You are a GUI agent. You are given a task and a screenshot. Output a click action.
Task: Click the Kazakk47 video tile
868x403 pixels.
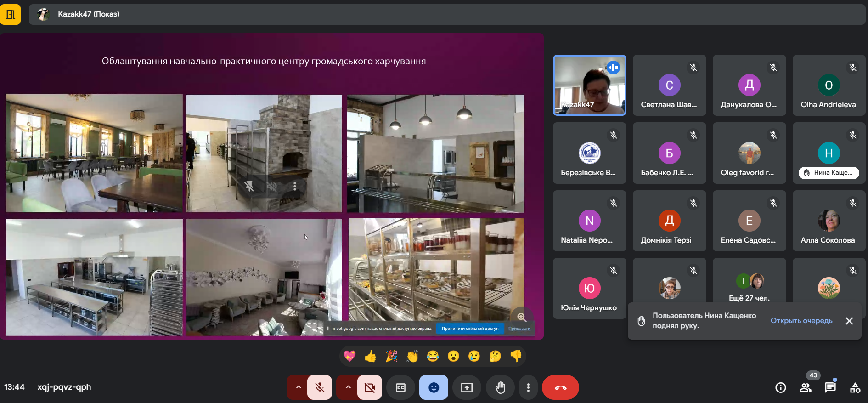point(589,85)
